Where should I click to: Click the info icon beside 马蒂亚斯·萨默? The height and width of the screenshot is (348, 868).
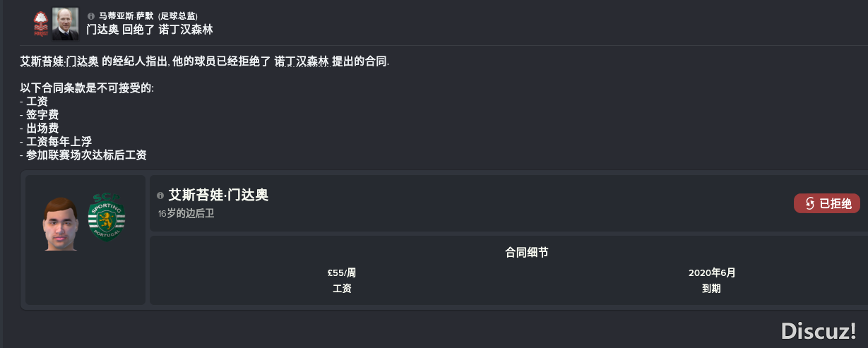90,16
